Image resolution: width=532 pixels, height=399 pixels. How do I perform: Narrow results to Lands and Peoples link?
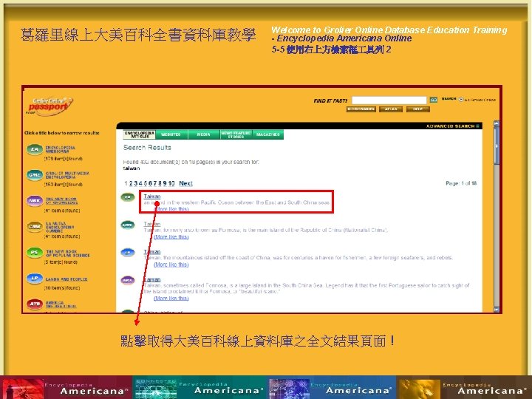pos(66,279)
